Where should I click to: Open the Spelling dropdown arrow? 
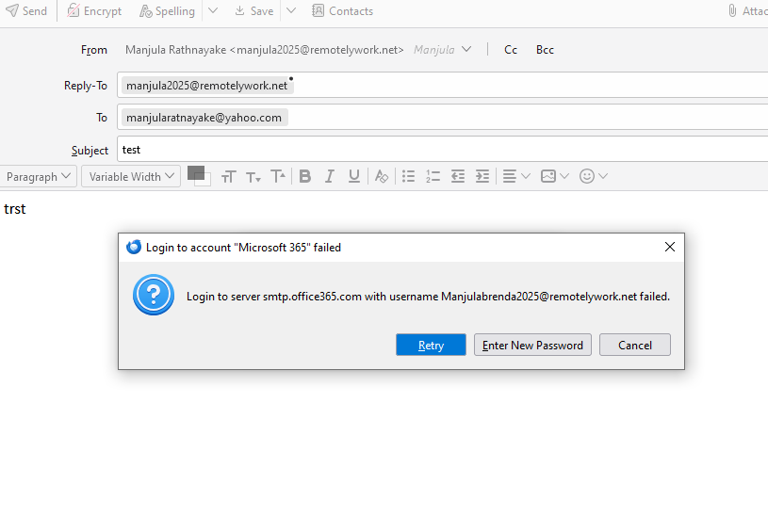coord(213,10)
